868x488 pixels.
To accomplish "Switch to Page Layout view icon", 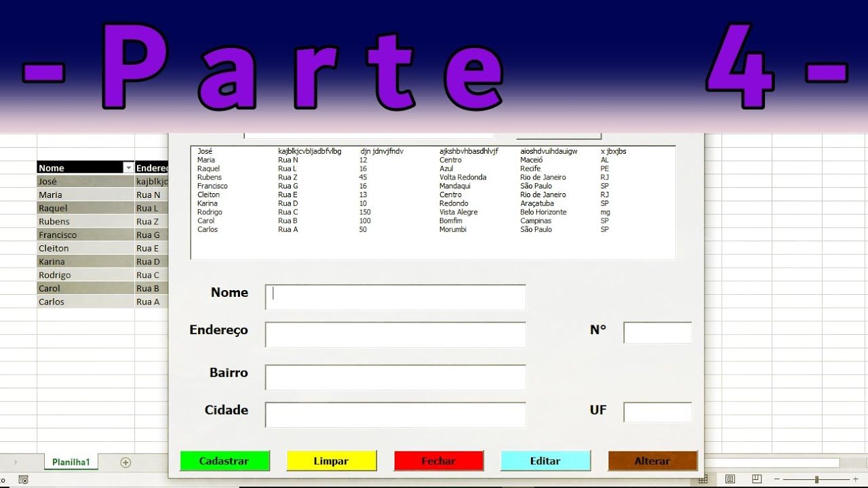I will pyautogui.click(x=730, y=479).
